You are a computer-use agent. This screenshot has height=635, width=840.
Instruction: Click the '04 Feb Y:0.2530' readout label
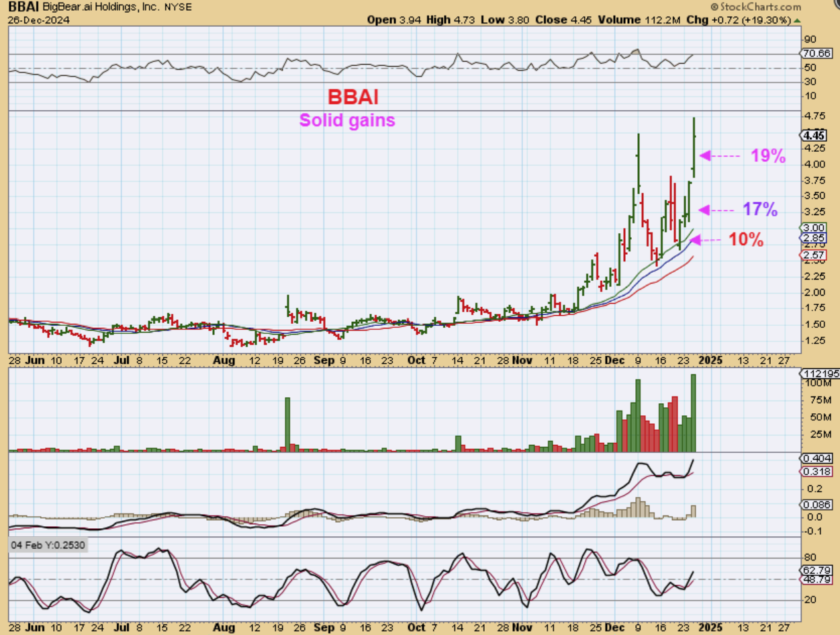tap(48, 545)
